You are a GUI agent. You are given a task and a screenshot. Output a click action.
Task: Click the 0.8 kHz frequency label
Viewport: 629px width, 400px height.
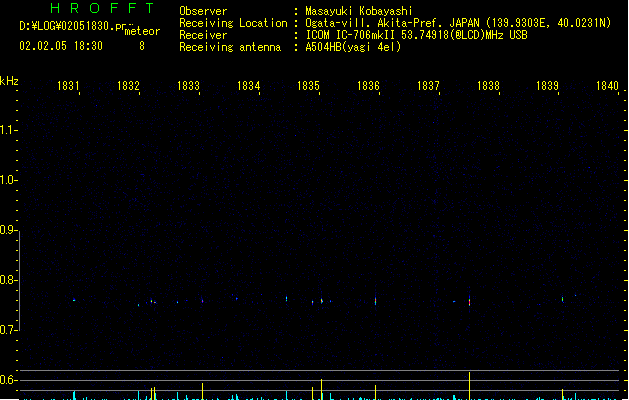(8, 280)
